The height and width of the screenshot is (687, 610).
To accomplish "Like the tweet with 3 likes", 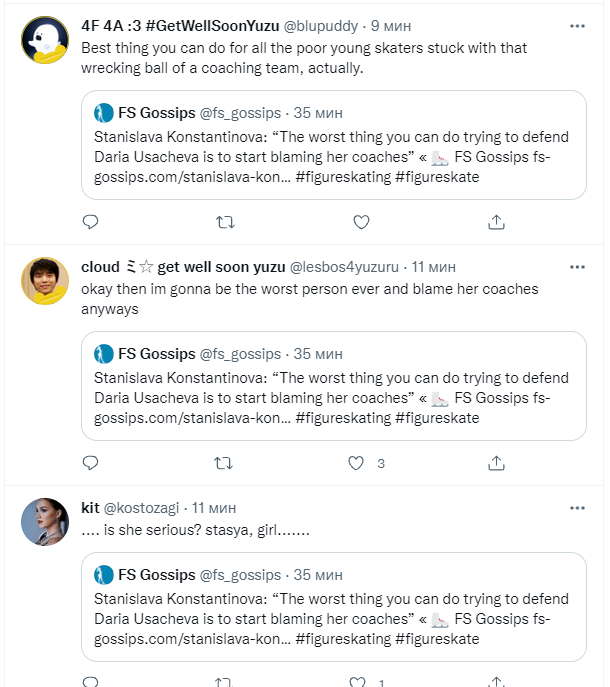I will (355, 463).
